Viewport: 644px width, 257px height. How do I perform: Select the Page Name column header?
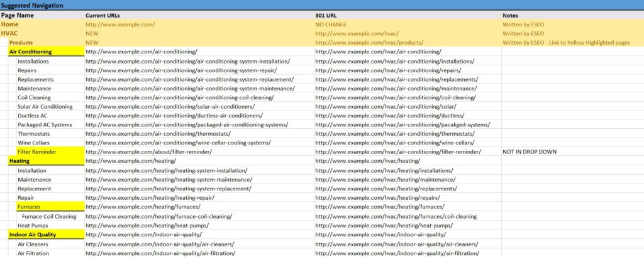pyautogui.click(x=18, y=15)
